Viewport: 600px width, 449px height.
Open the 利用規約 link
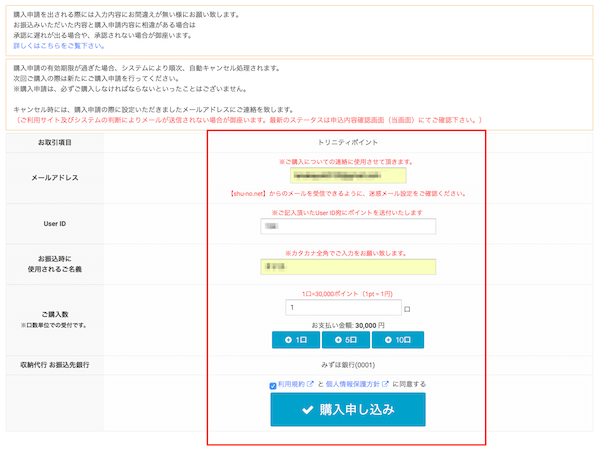click(x=291, y=384)
